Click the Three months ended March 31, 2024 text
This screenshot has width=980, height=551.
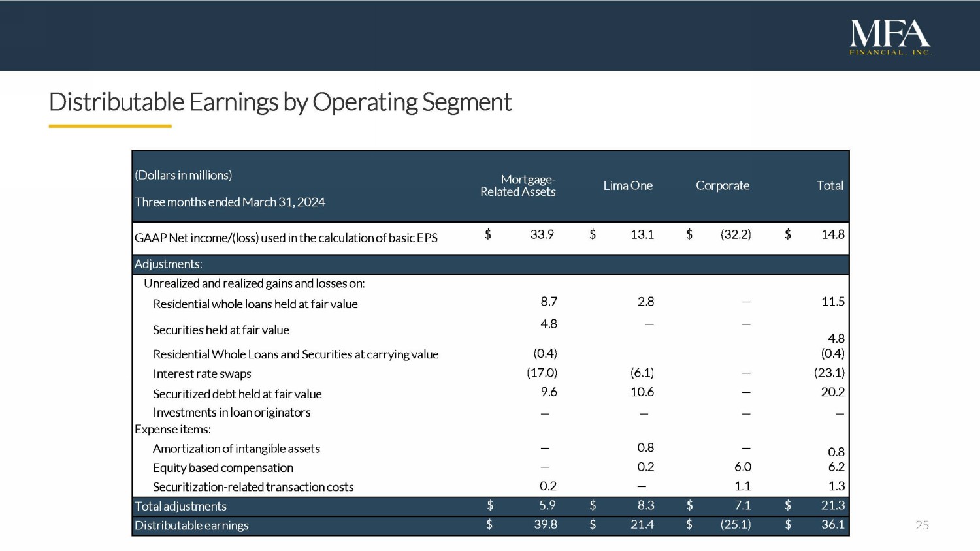pos(229,202)
